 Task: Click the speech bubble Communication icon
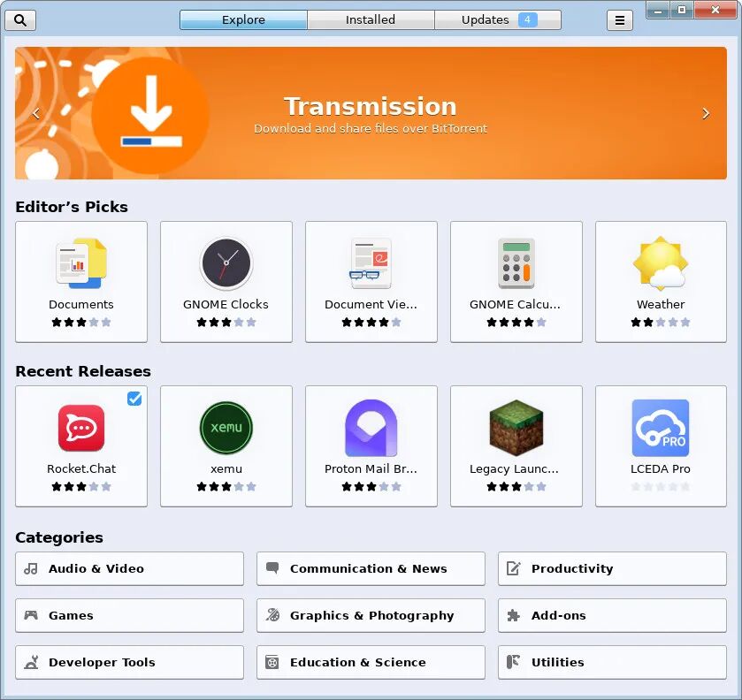pyautogui.click(x=272, y=567)
